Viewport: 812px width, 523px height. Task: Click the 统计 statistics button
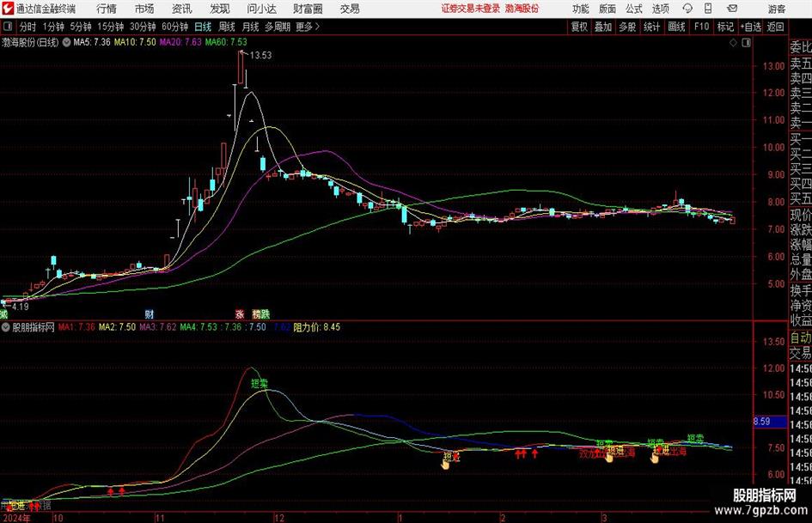pyautogui.click(x=651, y=27)
